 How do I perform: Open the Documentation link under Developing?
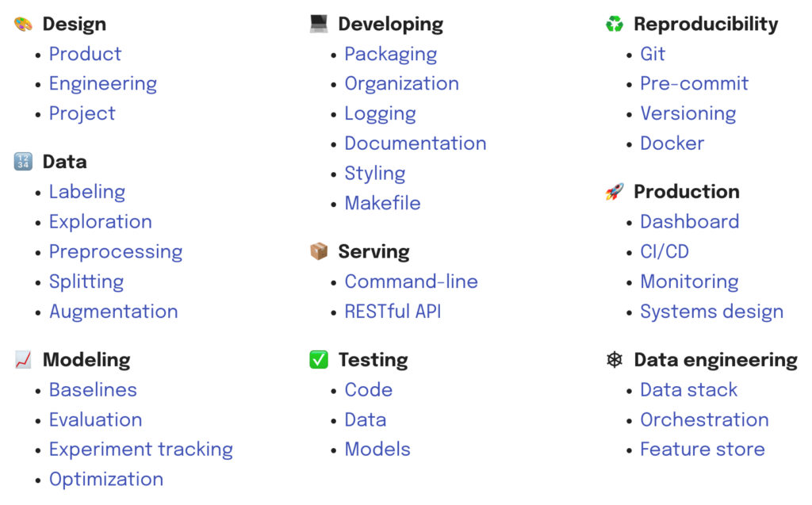(416, 143)
